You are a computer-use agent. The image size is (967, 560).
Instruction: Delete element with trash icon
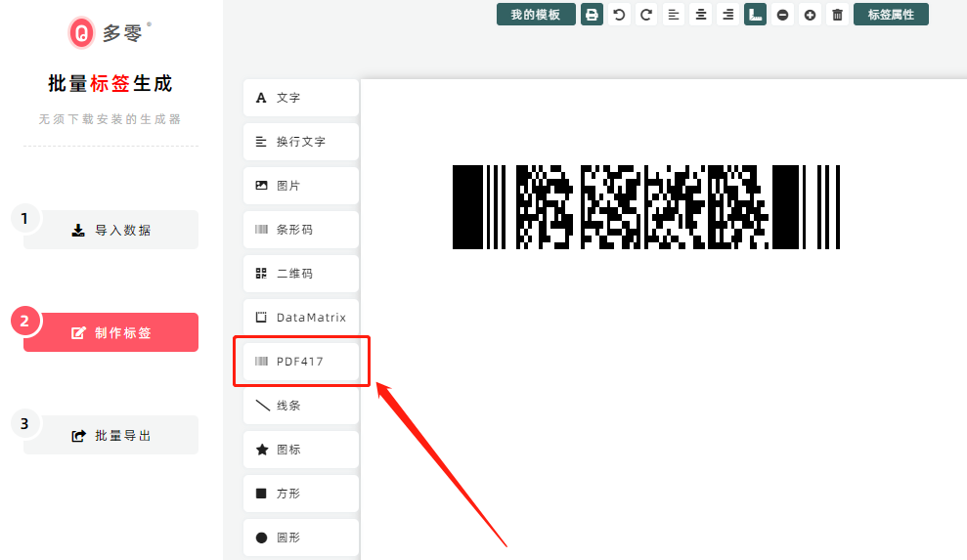tap(838, 15)
